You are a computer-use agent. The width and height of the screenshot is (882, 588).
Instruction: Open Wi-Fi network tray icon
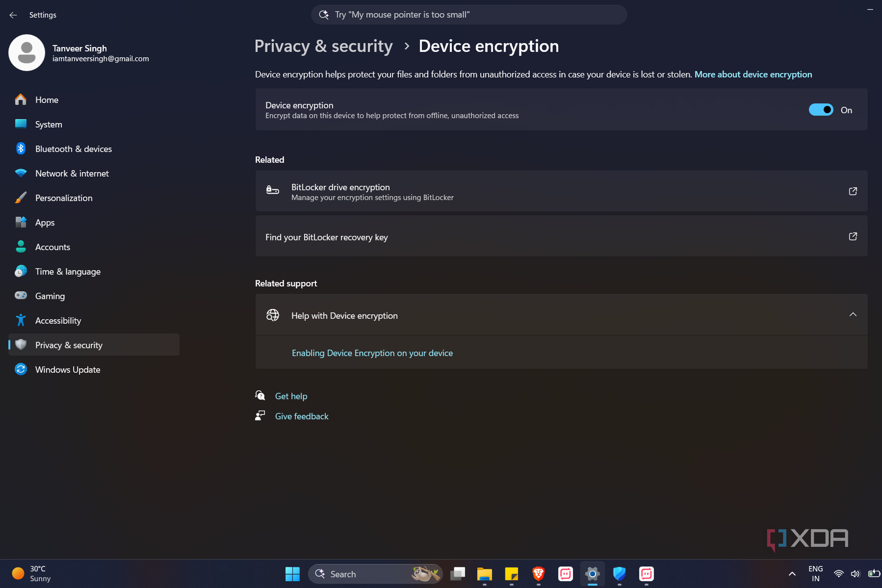pos(839,574)
